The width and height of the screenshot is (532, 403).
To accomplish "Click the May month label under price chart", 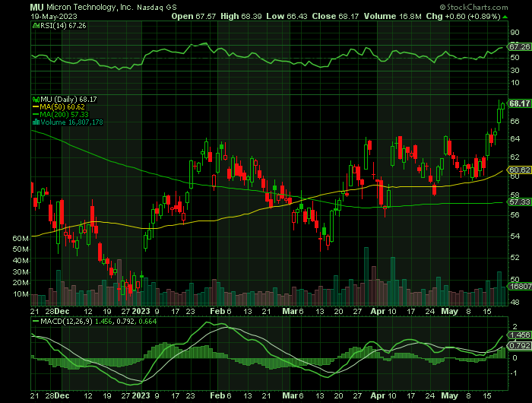I will [450, 311].
